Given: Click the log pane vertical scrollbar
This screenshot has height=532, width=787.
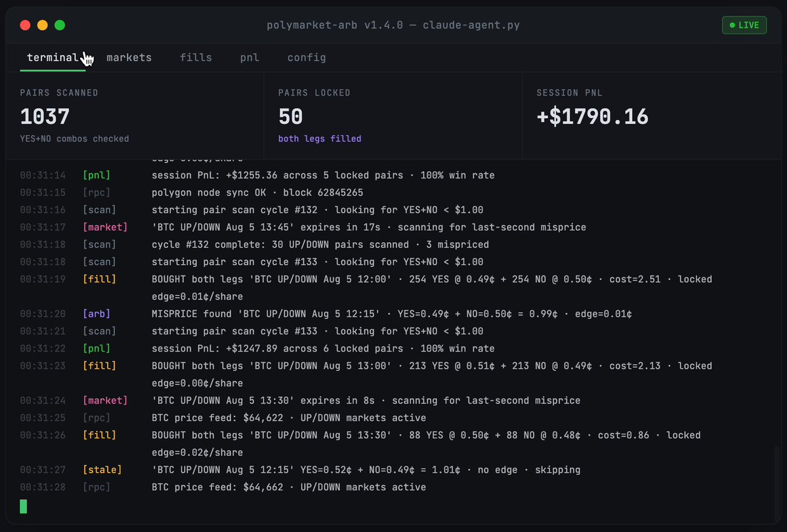Looking at the screenshot, I should 777,485.
